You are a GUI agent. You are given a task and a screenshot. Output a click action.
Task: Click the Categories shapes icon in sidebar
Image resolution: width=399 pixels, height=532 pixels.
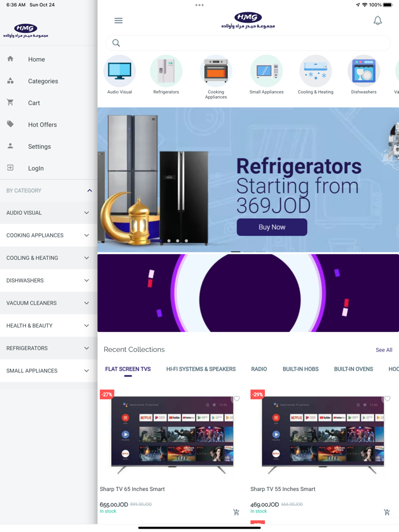(x=10, y=81)
